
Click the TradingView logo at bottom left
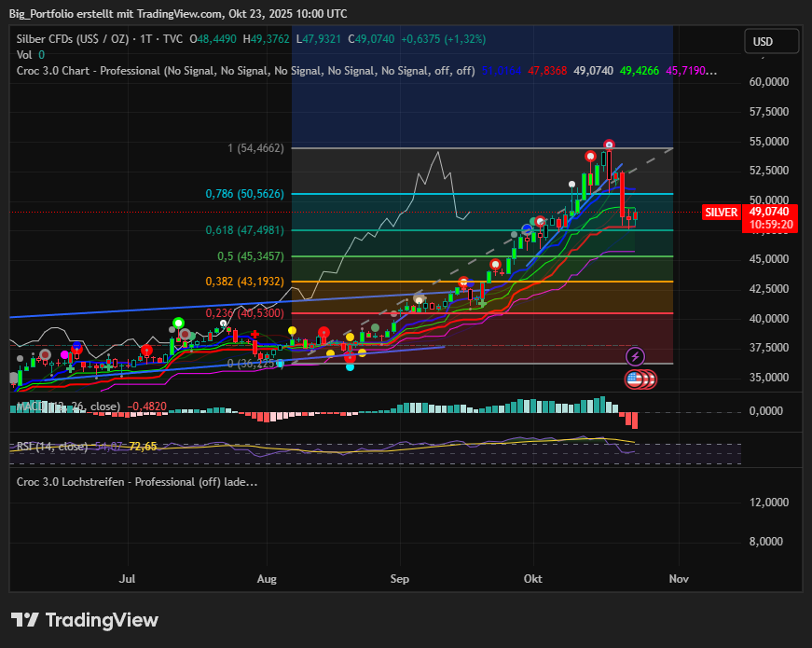[x=85, y=620]
